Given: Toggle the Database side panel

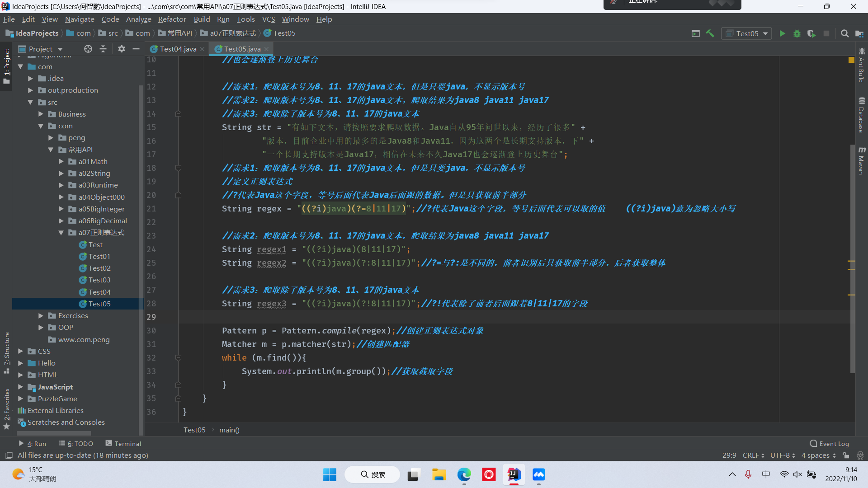Looking at the screenshot, I should [861, 115].
